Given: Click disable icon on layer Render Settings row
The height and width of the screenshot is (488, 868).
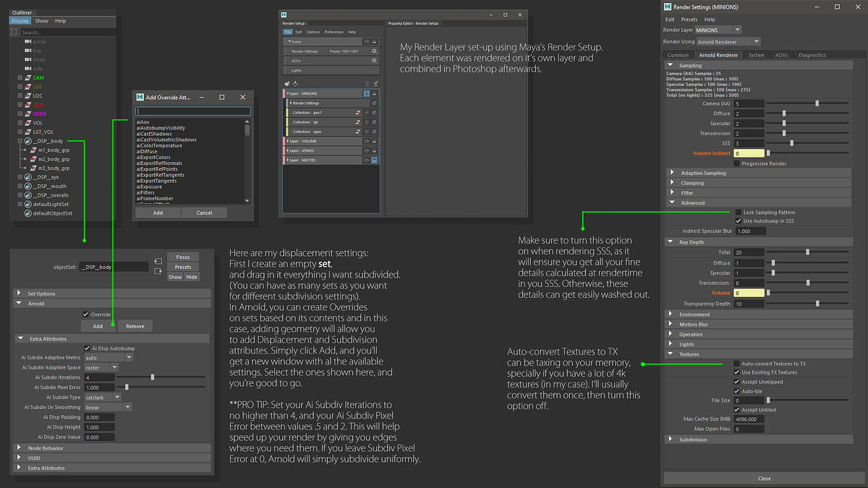Looking at the screenshot, I should pyautogui.click(x=374, y=103).
